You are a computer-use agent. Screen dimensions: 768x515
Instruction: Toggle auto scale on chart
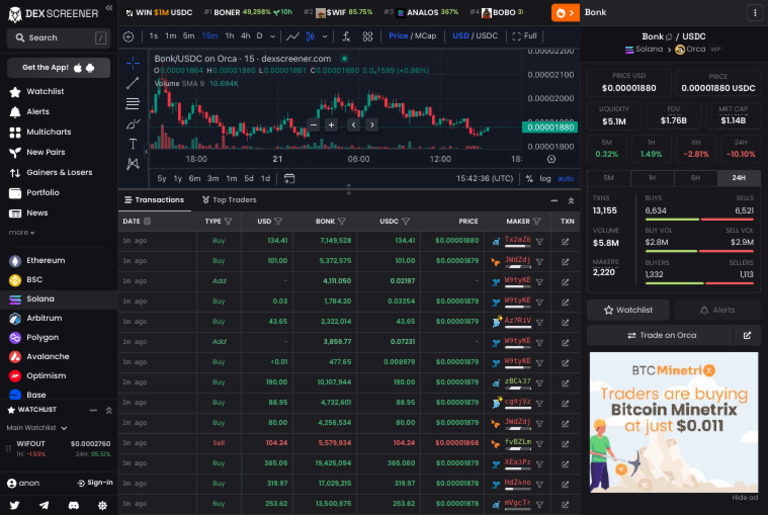point(566,178)
